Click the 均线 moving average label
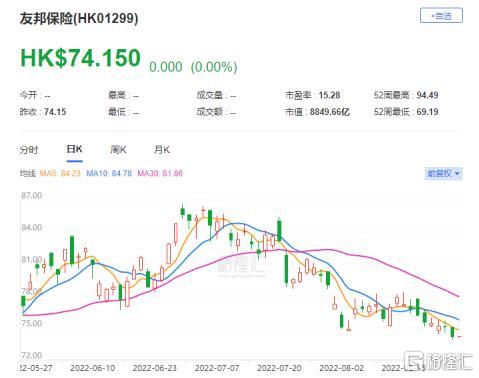 pos(27,173)
